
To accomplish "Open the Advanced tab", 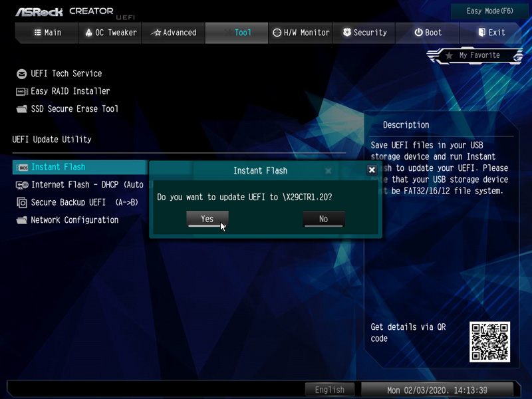I will pyautogui.click(x=174, y=33).
